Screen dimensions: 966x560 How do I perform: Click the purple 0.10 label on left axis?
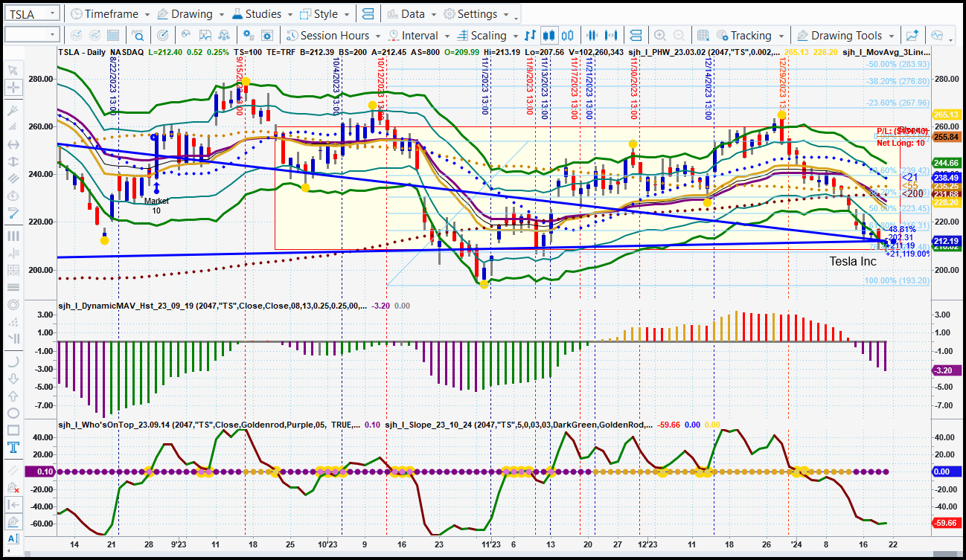[39, 472]
